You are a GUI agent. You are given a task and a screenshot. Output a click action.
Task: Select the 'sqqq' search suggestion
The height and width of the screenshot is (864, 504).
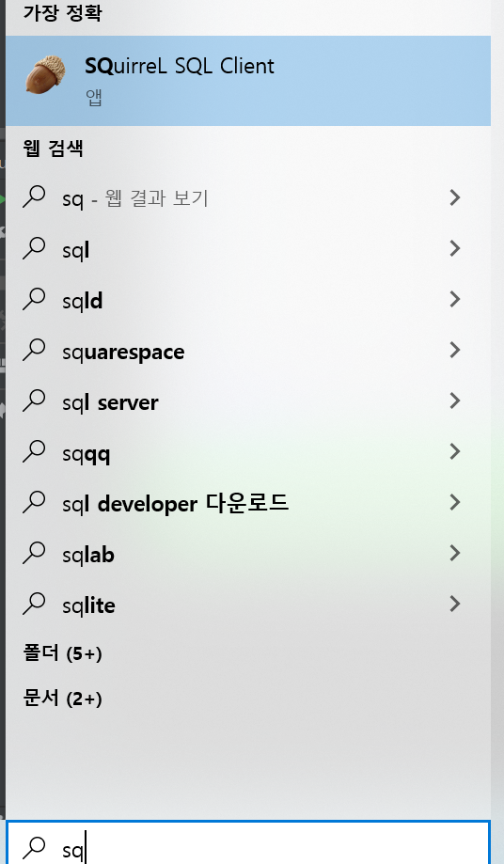[x=248, y=452]
